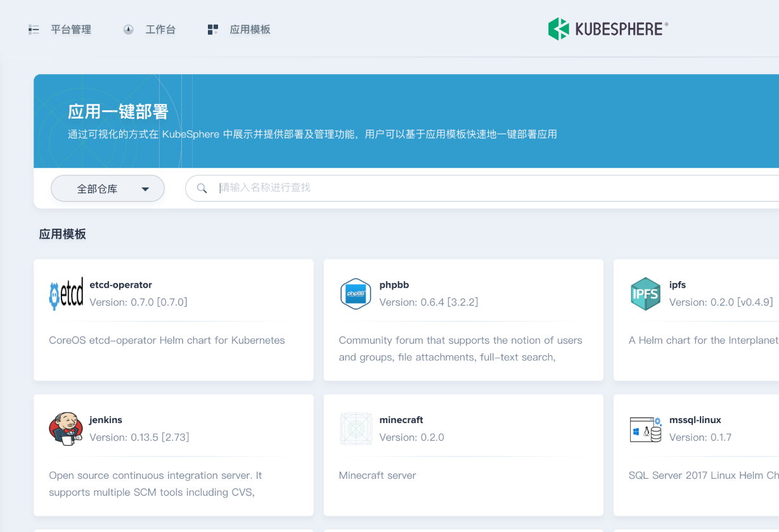Click the minecraft placeholder icon
Viewport: 779px width, 532px height.
(356, 429)
